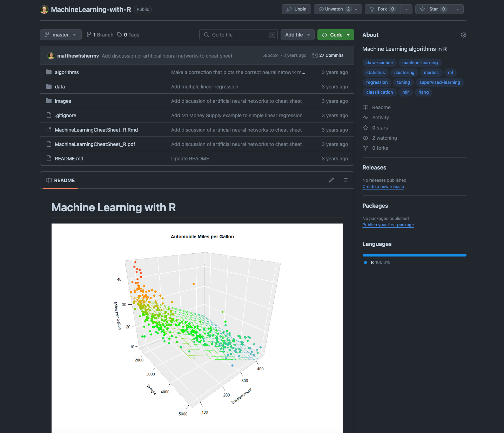Open the green Code dropdown
The width and height of the screenshot is (504, 433).
point(336,35)
